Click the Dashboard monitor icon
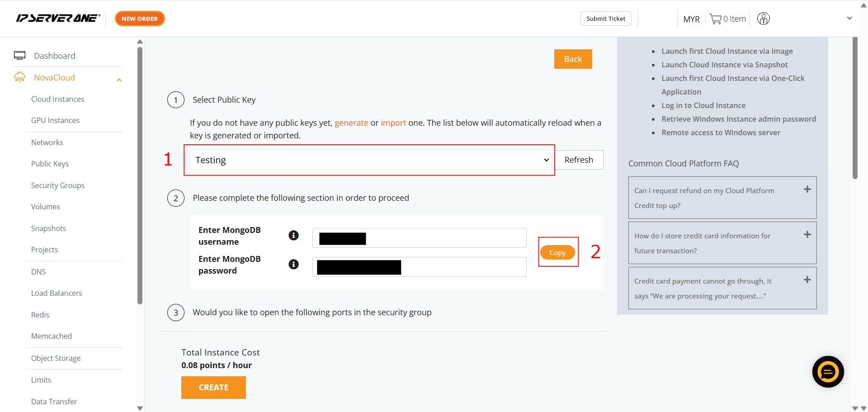Screen dimensions: 868x412 coord(19,56)
